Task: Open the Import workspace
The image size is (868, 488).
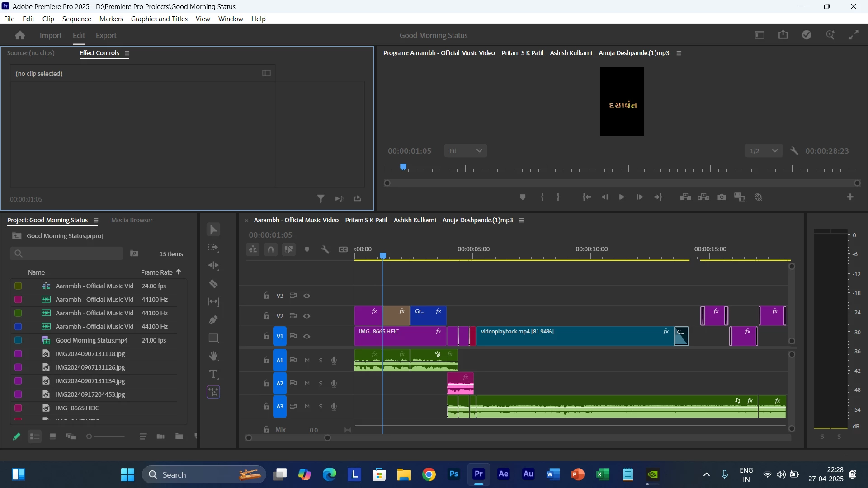Action: click(50, 35)
